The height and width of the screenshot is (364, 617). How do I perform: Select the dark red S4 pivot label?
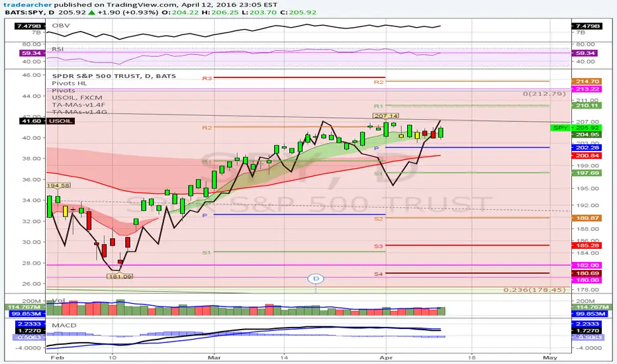(x=378, y=274)
